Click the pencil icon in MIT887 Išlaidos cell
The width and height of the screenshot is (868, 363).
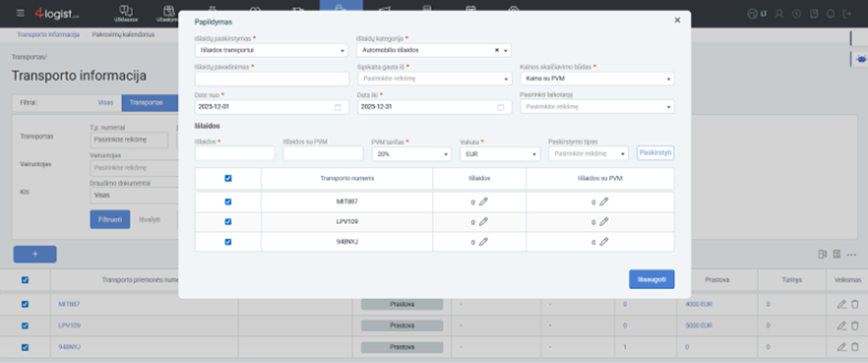tap(483, 202)
